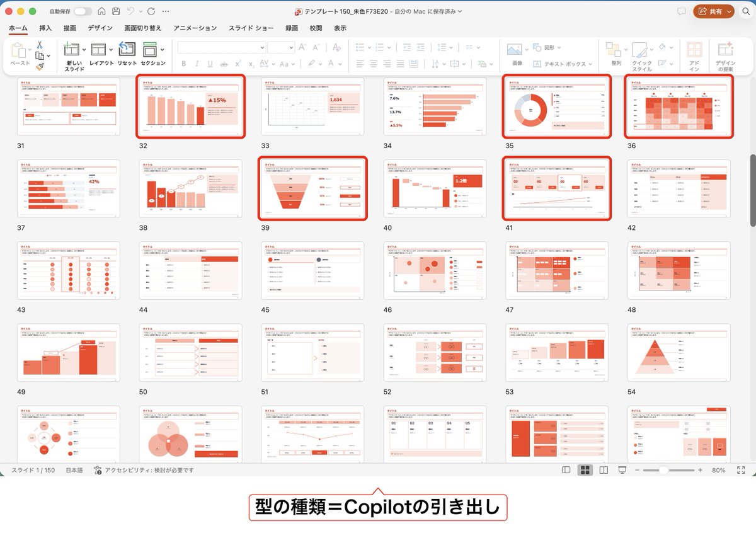Open the アドイン (add-ins) icon
The image size is (756, 533).
coord(694,57)
